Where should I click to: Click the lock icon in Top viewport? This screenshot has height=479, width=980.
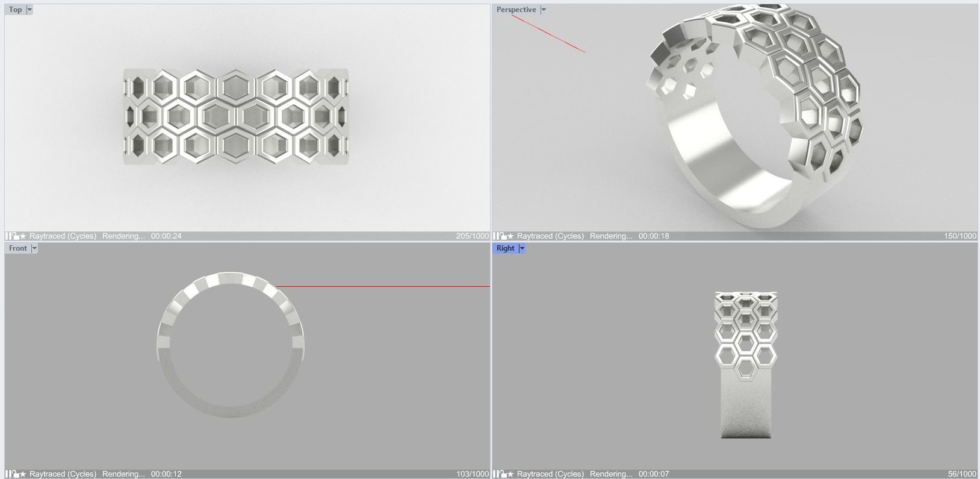15,236
